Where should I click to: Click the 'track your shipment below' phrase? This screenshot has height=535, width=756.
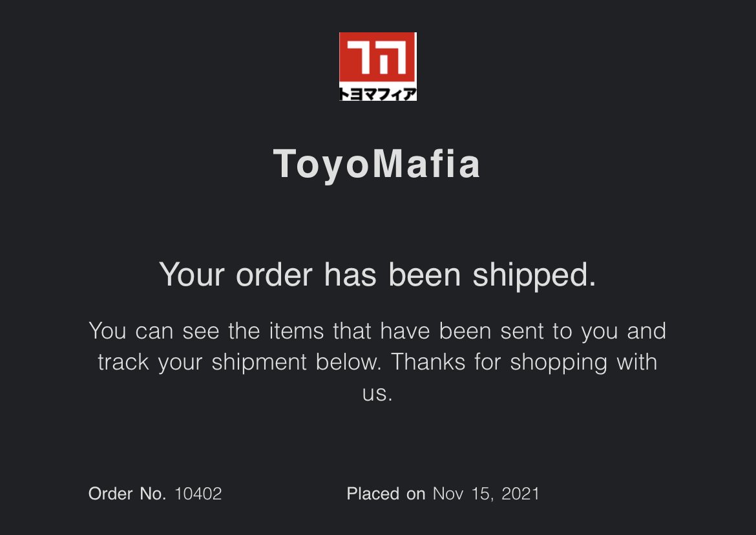239,362
